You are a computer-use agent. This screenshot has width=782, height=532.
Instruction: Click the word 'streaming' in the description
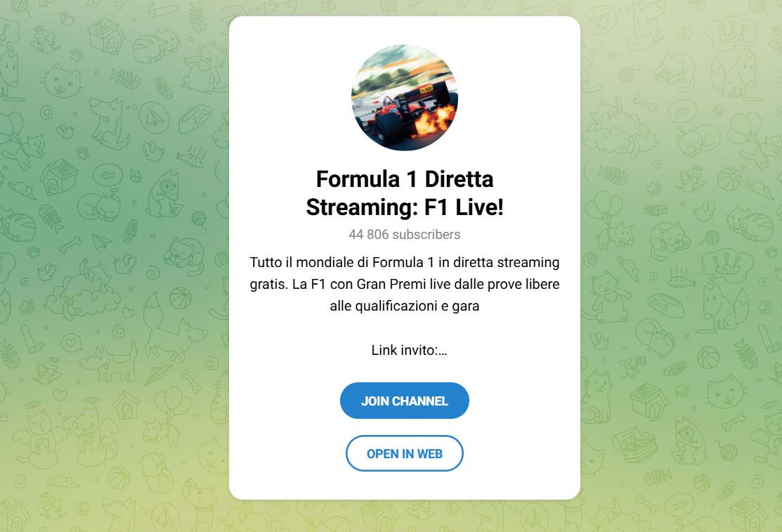click(x=528, y=263)
